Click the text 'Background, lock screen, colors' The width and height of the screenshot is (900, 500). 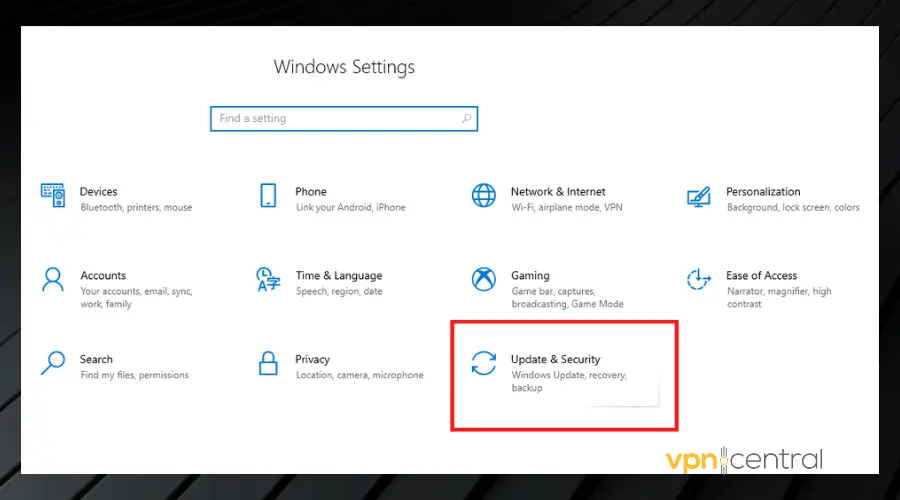[x=793, y=207]
